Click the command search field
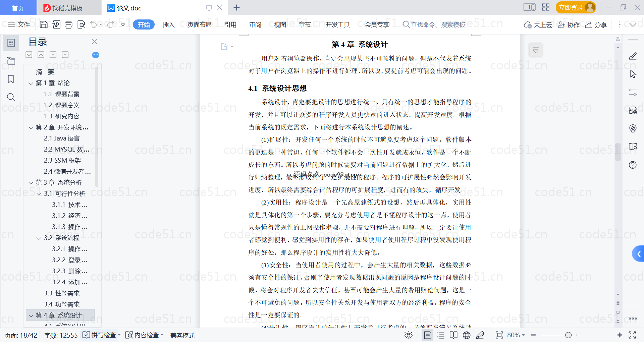Viewport: 644px width, 342px height. [x=434, y=24]
